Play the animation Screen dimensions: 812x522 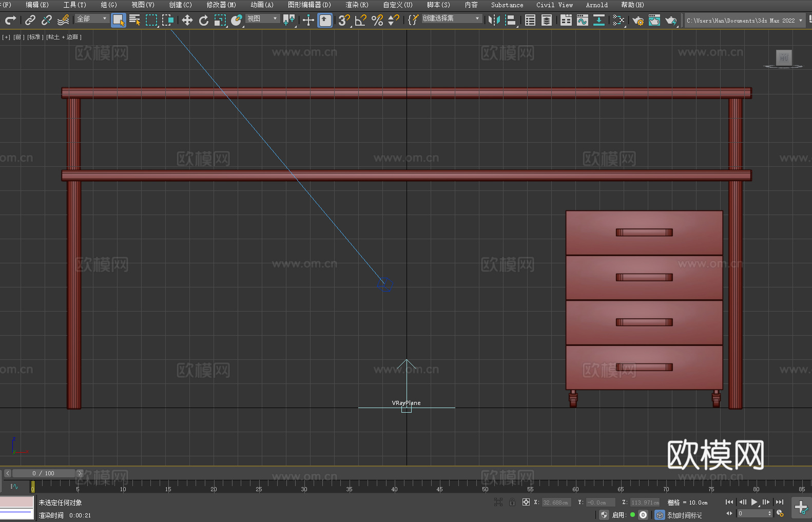[x=754, y=502]
